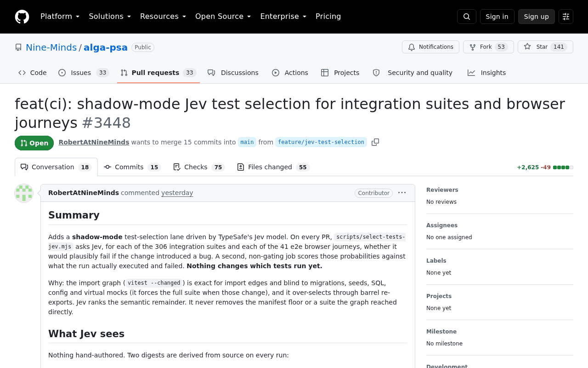
Task: Switch to the Issues tab
Action: coord(84,73)
